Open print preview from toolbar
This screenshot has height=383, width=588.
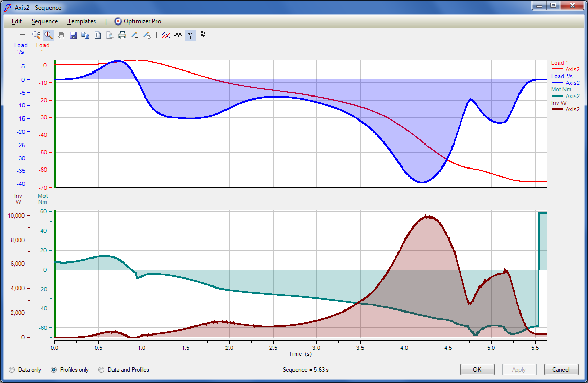(x=110, y=35)
